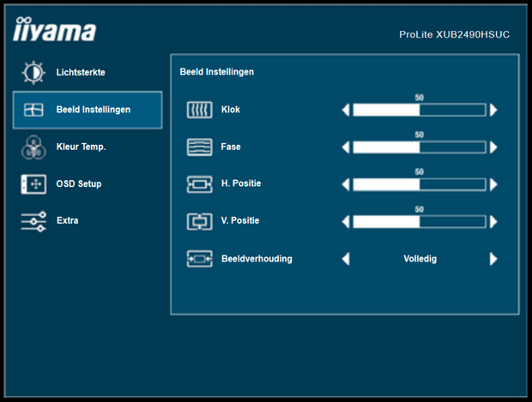Select the Klok setting label
Viewport: 532px width, 402px height.
pyautogui.click(x=231, y=110)
